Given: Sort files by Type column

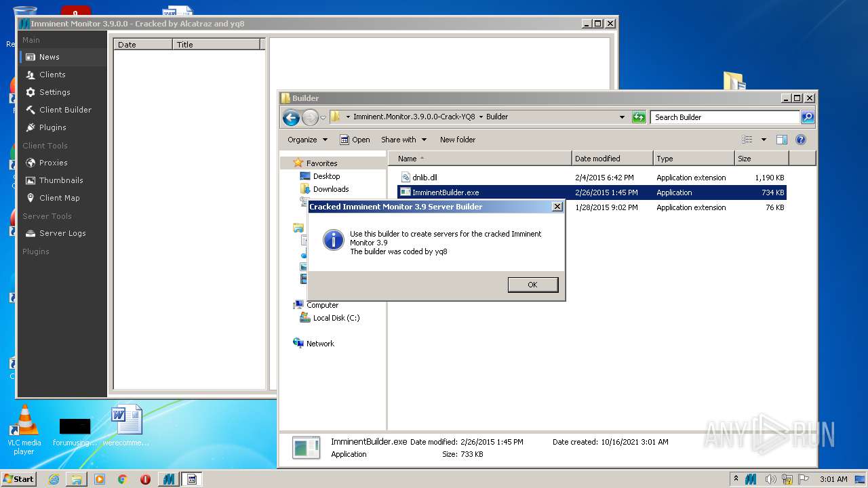Looking at the screenshot, I should point(694,159).
